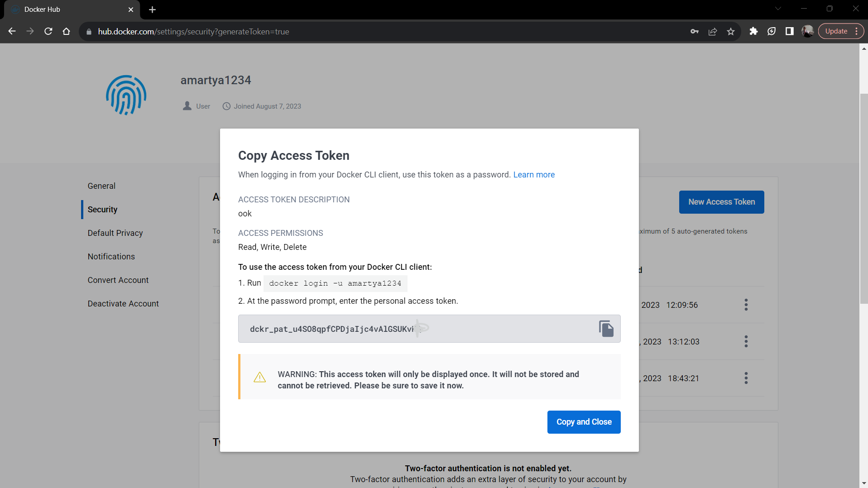The width and height of the screenshot is (868, 488).
Task: Open the Deactivate Account page
Action: click(123, 304)
